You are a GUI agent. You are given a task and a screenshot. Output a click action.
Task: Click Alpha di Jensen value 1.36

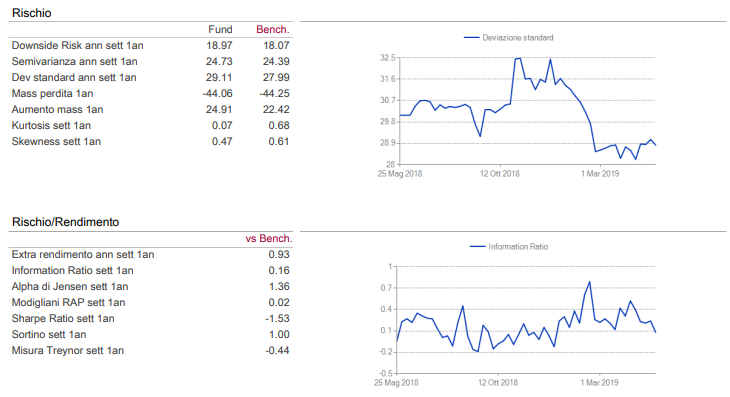[x=279, y=287]
